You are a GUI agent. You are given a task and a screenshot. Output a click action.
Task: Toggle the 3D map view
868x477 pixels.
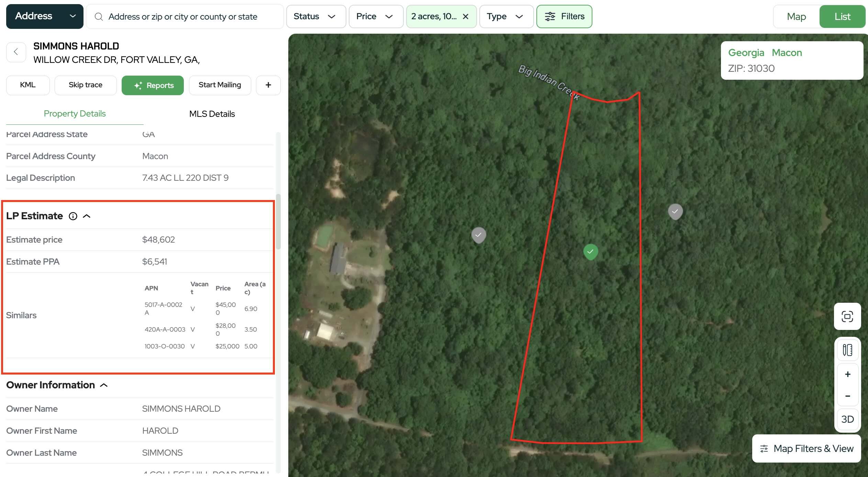[847, 419]
